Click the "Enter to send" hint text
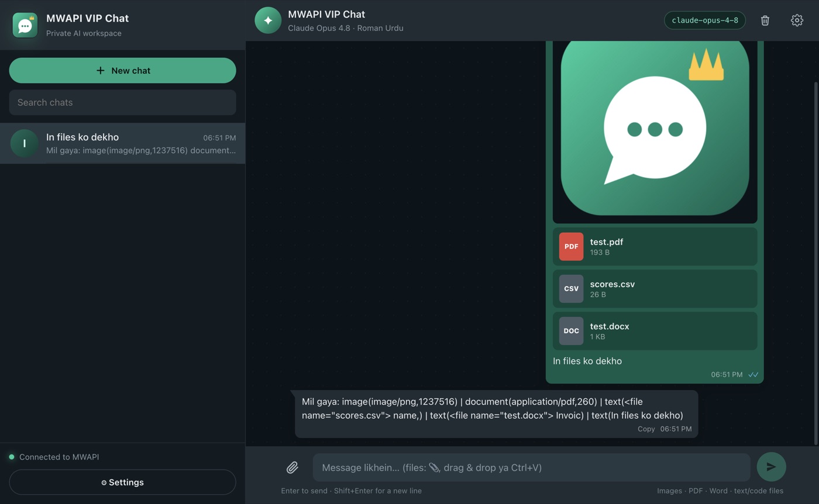The width and height of the screenshot is (819, 504). (x=351, y=491)
